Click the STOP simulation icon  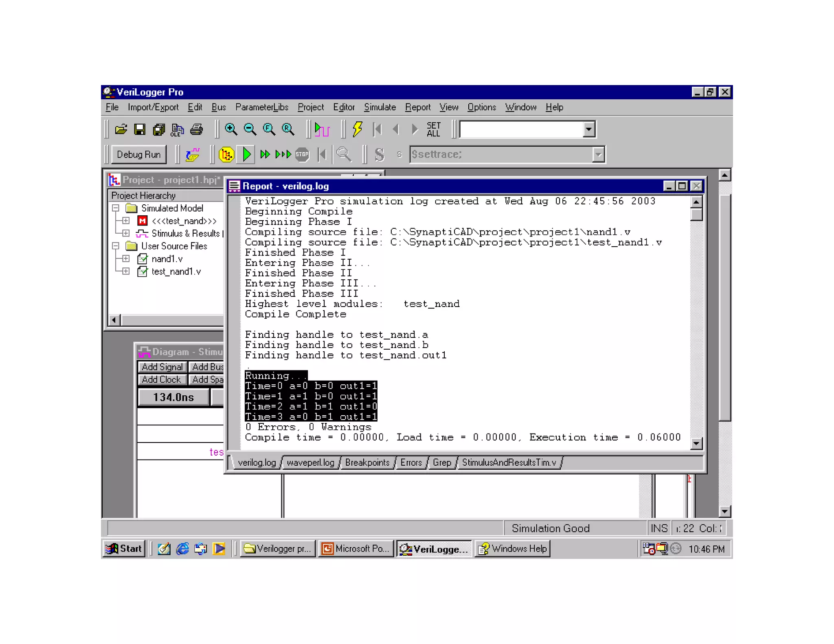[302, 155]
